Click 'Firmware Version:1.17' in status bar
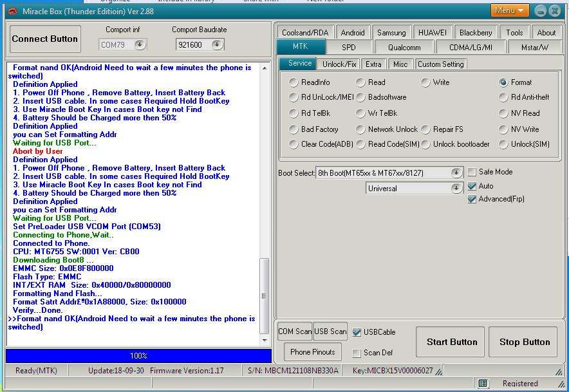The image size is (569, 392). 187,371
